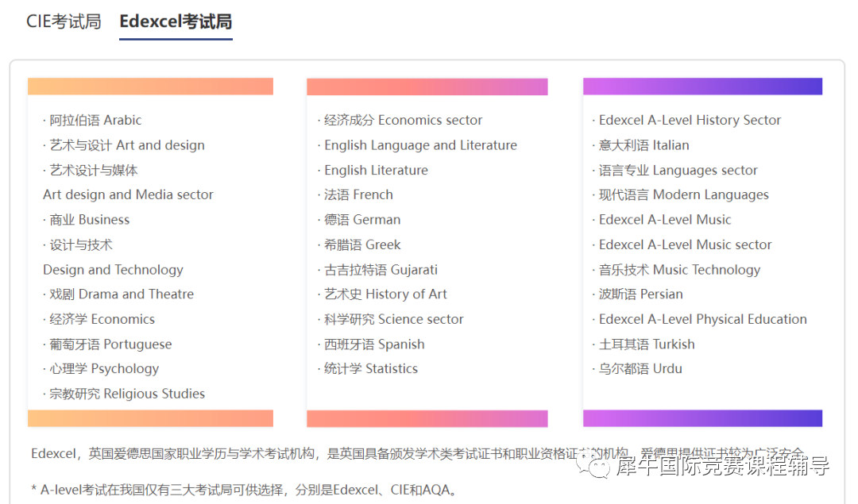Open Edexcel A-Level Physical Education
This screenshot has height=504, width=858.
coord(702,319)
